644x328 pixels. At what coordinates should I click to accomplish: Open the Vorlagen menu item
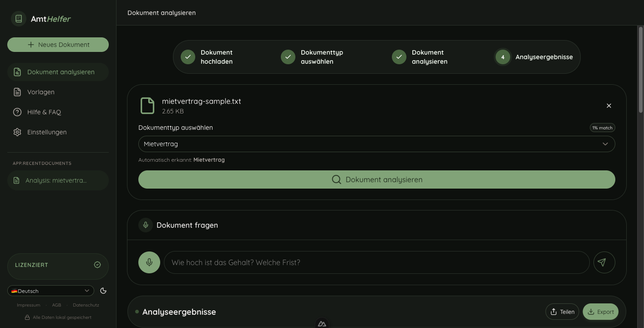coord(41,92)
